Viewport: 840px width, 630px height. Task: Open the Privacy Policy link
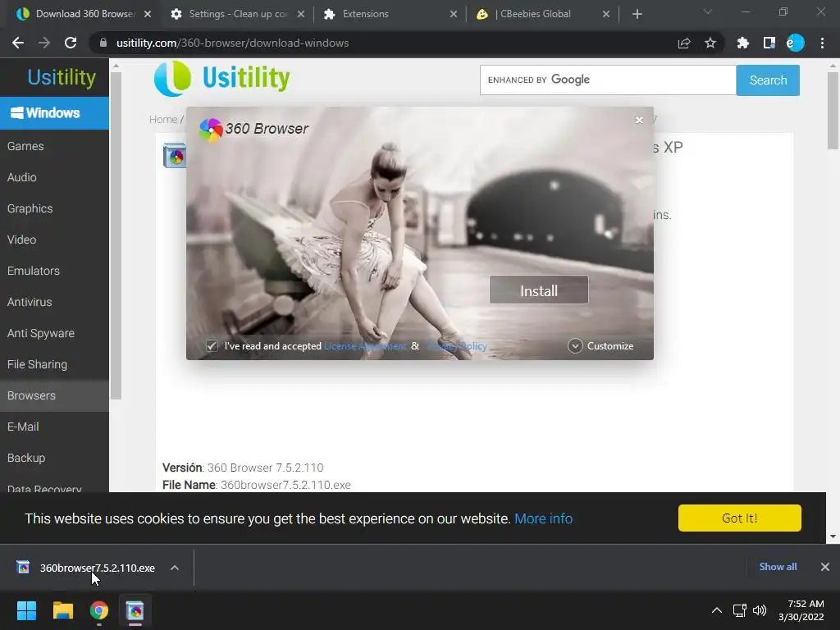457,346
